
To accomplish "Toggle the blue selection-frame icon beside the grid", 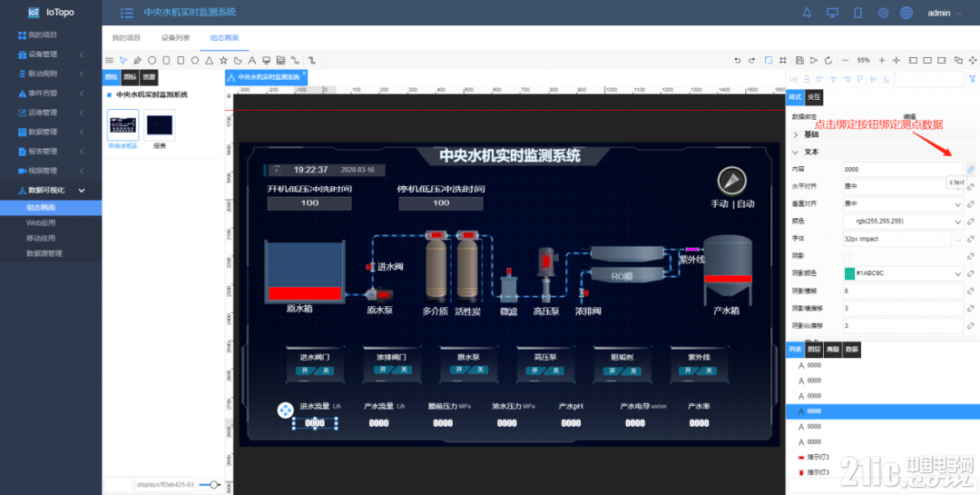I will point(769,60).
